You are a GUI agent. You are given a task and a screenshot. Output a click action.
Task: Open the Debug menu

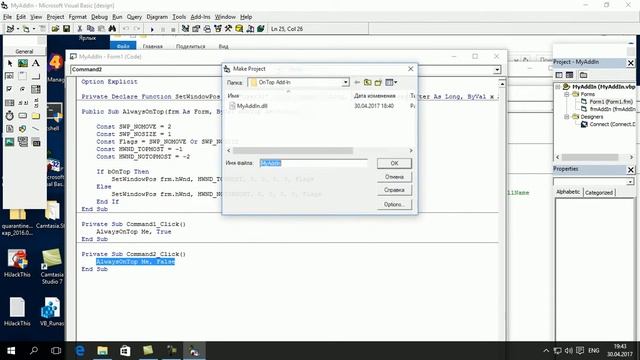tap(99, 17)
